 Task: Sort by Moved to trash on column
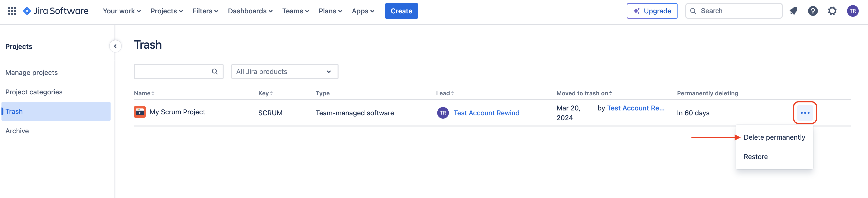click(584, 93)
